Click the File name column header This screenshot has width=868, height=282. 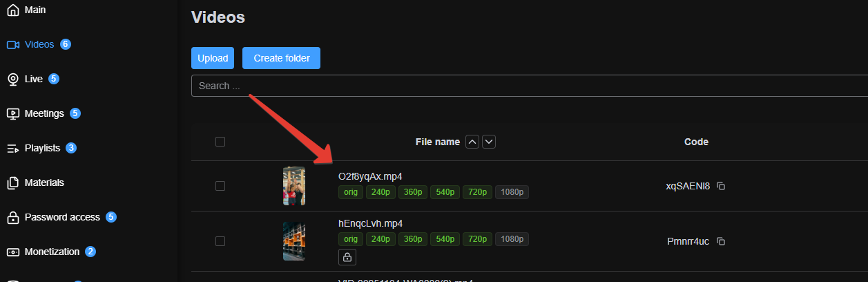pyautogui.click(x=437, y=142)
